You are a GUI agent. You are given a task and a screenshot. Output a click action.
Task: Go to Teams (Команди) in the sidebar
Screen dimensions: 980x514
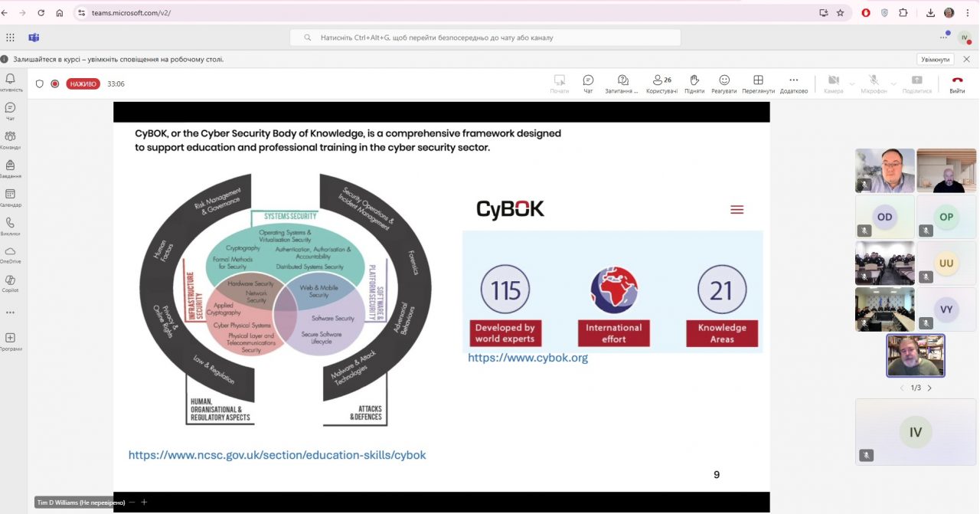[11, 139]
